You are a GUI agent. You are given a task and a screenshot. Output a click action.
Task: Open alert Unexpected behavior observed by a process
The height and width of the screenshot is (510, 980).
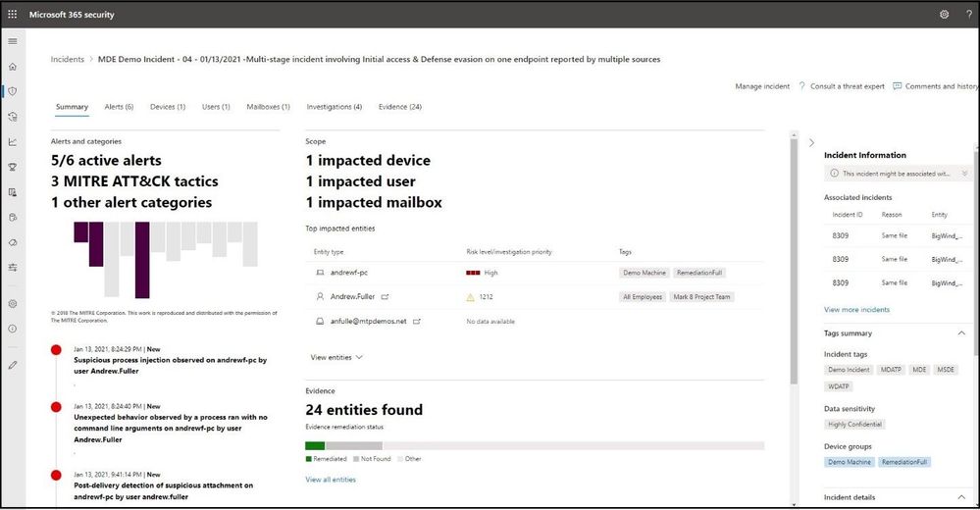click(171, 429)
